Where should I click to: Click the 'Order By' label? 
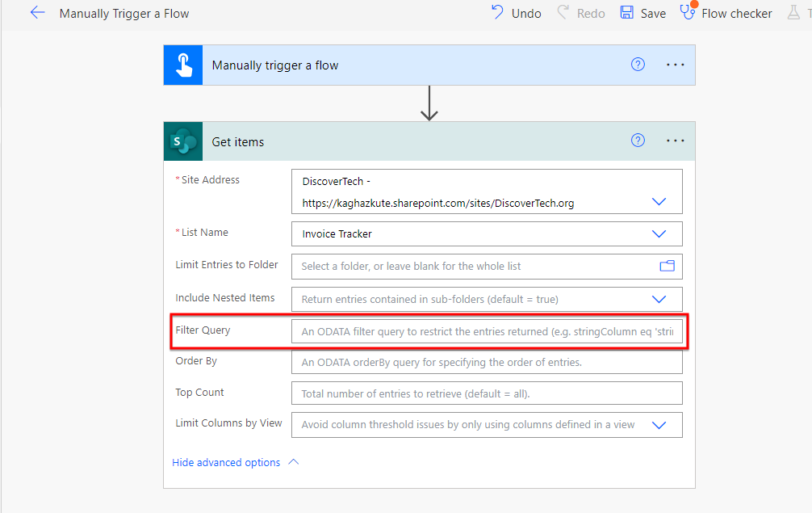click(196, 360)
